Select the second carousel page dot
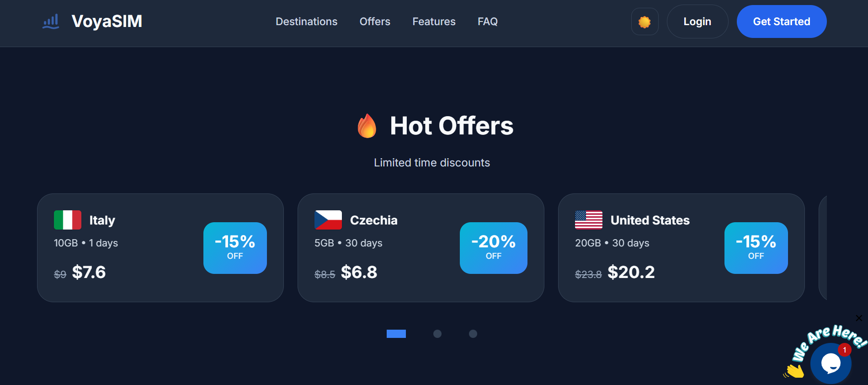Screen dimensions: 868x385 click(x=437, y=334)
